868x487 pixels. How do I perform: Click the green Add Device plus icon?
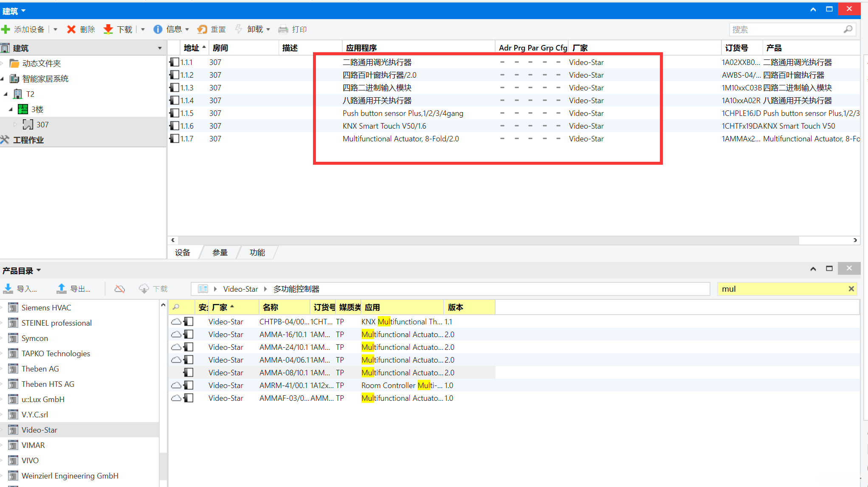coord(6,29)
